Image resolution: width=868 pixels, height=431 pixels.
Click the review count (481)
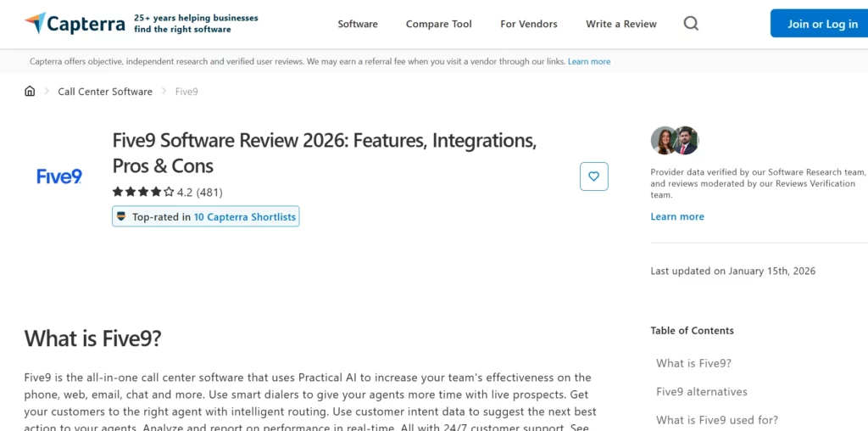coord(210,193)
